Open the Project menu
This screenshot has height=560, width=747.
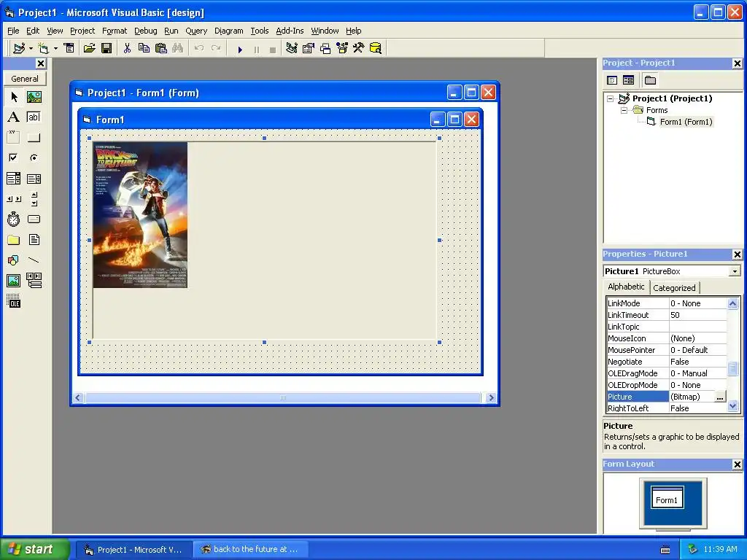(82, 31)
